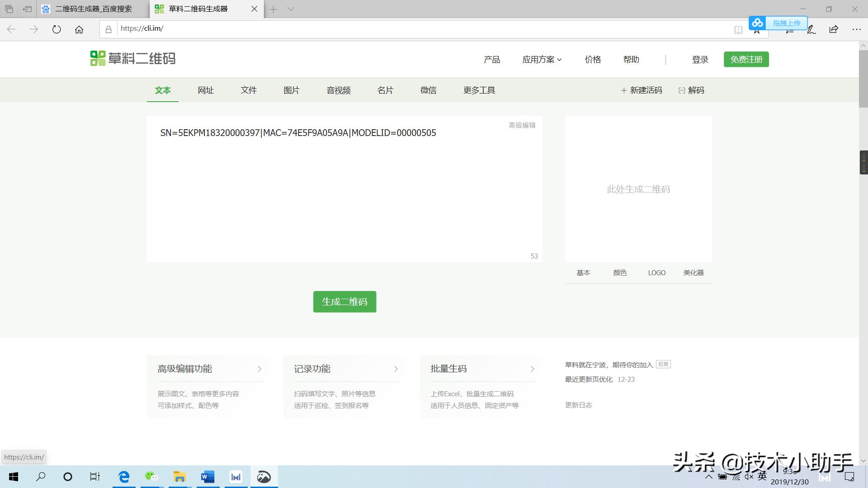Open the 更新日志 link
Screen dimensions: 868x488
click(x=578, y=405)
